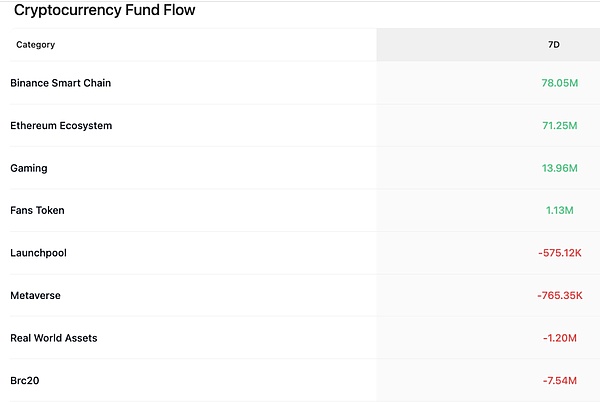Click the -7.54M Brc20 outflow value
The image size is (600, 402).
click(x=558, y=381)
